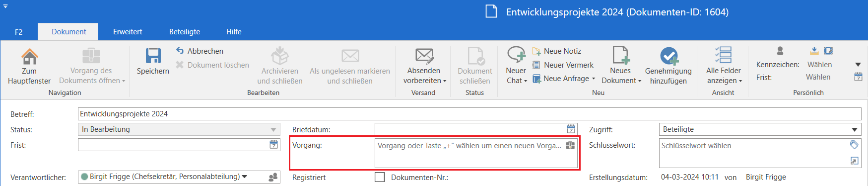Image resolution: width=868 pixels, height=186 pixels.
Task: Open the Hilfe ribbon tab
Action: click(x=234, y=32)
